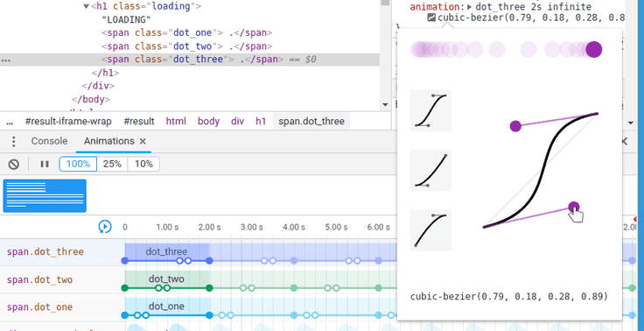Click the cubic-bezier editor swatch icon

point(431,18)
